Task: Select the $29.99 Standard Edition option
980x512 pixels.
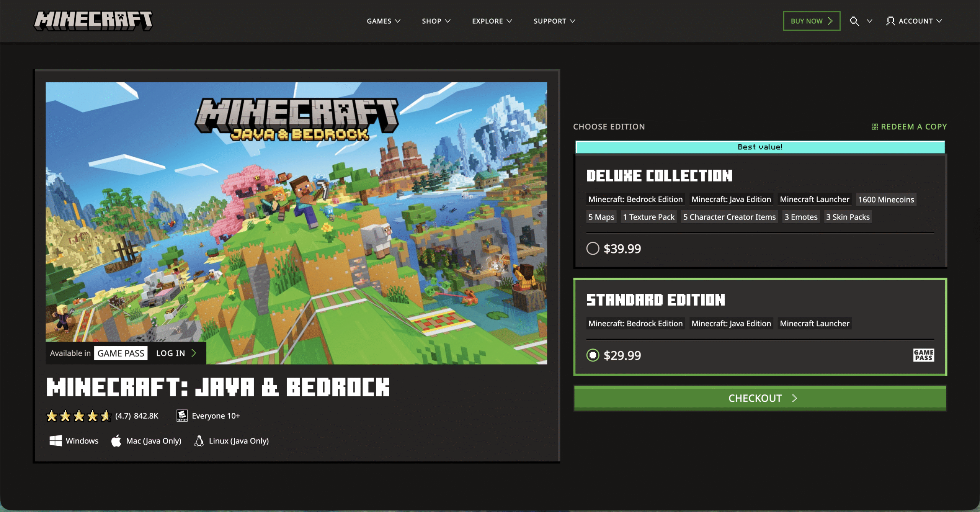Action: pyautogui.click(x=593, y=355)
